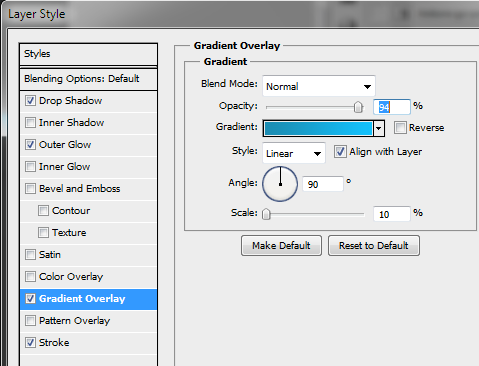
Task: Select the Outer Glow style row
Action: pos(88,145)
